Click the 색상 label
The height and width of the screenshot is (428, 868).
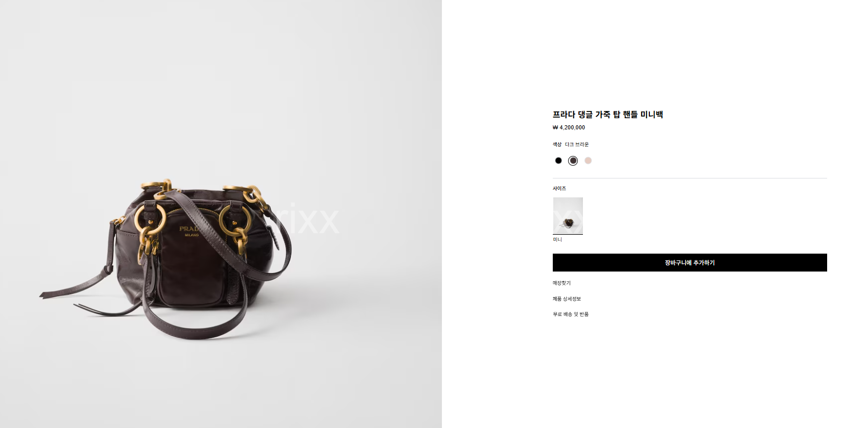click(557, 144)
